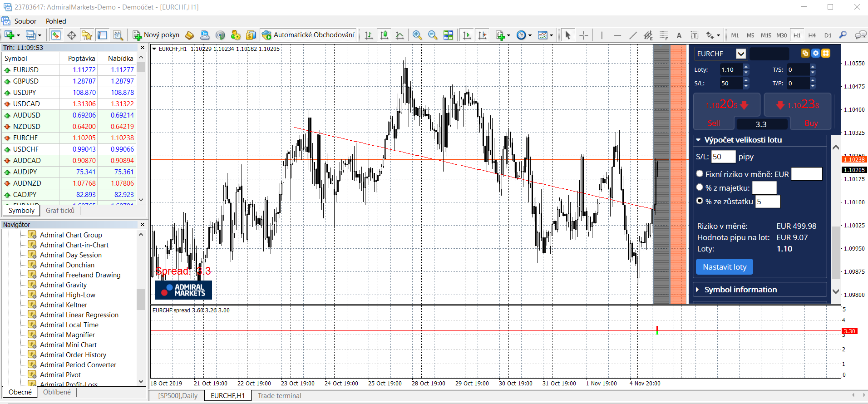Viewport: 868px width, 404px height.
Task: Open new chart dropdown arrow
Action: 18,35
